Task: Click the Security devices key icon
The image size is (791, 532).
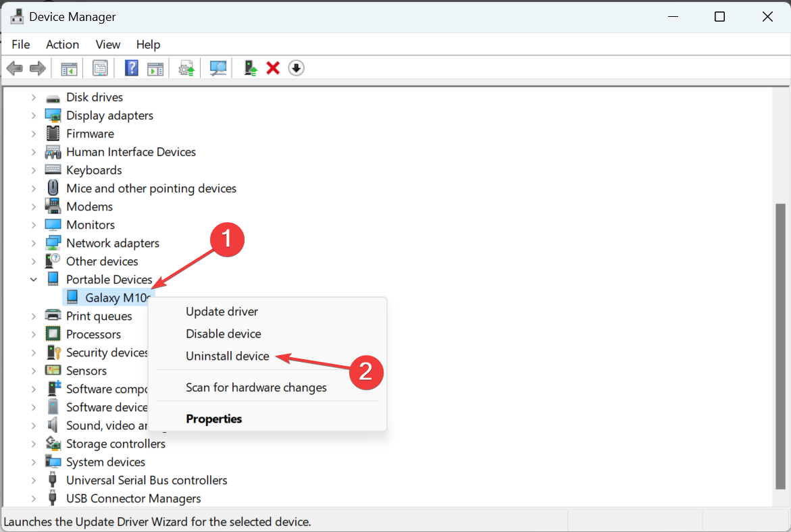Action: [53, 352]
